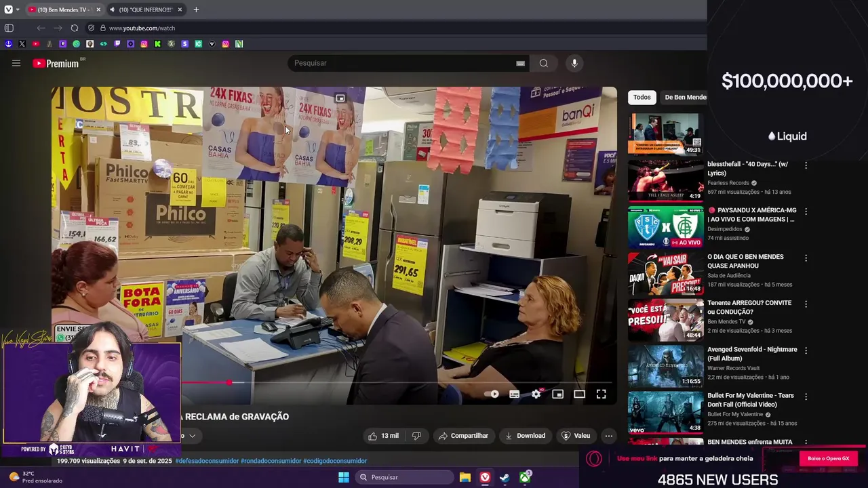The height and width of the screenshot is (488, 868).
Task: Open the #rondadoconsumidor hashtag
Action: pyautogui.click(x=271, y=461)
